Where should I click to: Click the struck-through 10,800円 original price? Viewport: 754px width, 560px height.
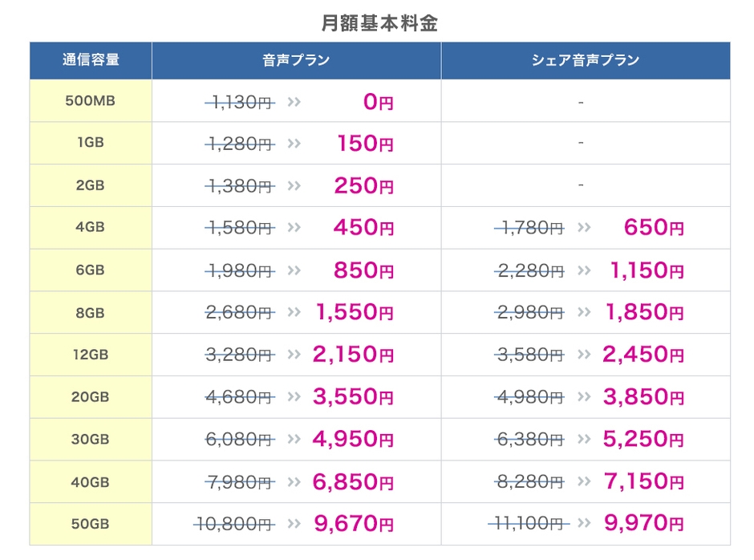point(234,524)
